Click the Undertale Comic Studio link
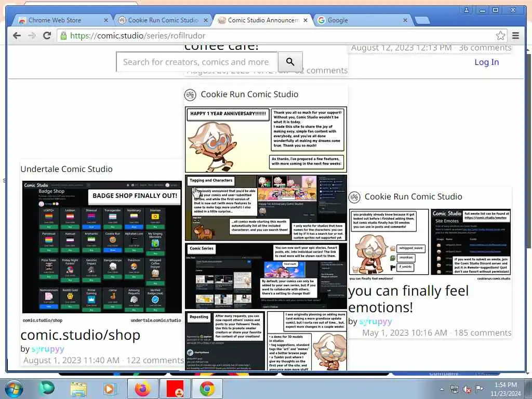This screenshot has width=532, height=399. point(66,169)
